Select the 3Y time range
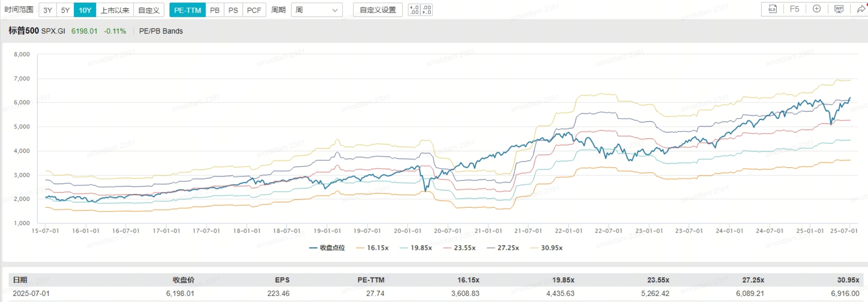868x302 pixels. [48, 10]
